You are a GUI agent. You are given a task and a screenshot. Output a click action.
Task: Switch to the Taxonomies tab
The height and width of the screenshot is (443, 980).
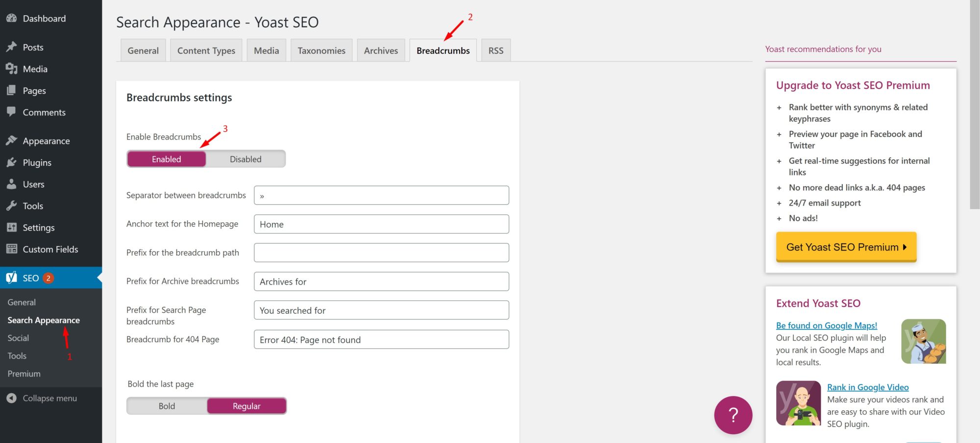point(321,50)
